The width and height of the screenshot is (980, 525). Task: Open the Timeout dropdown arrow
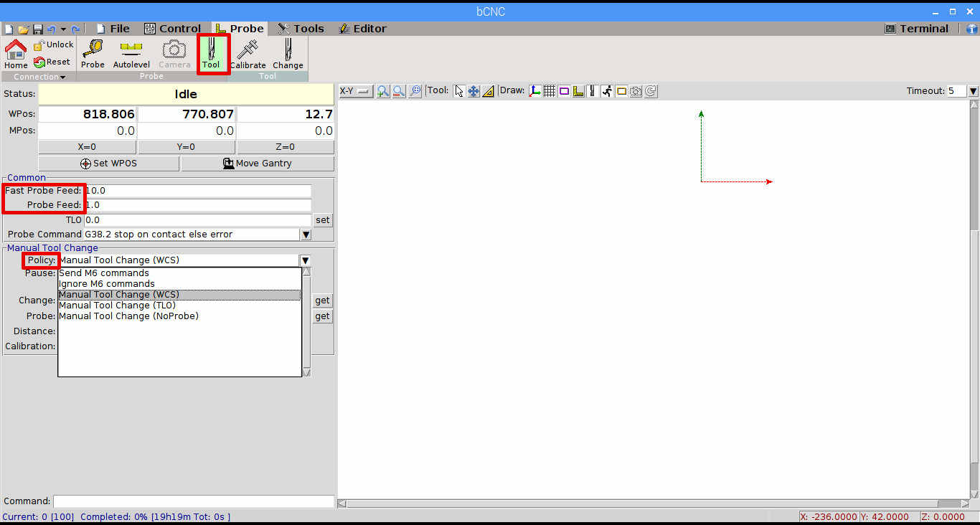tap(973, 91)
